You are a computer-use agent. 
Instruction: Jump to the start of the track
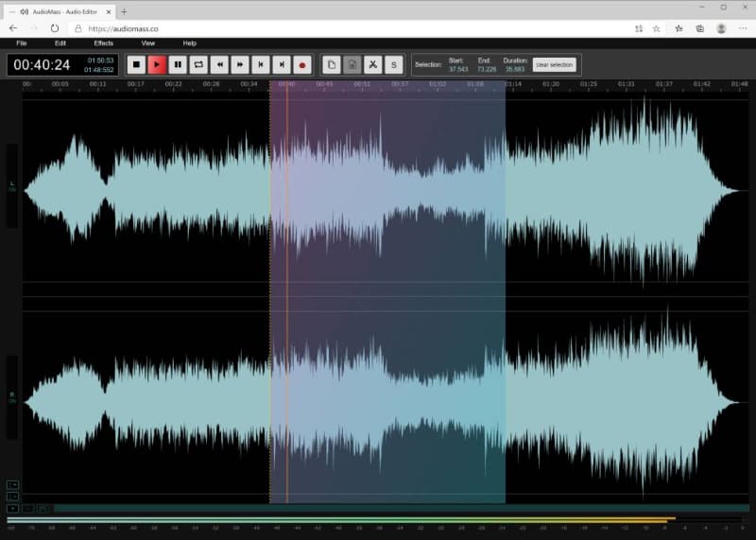261,64
